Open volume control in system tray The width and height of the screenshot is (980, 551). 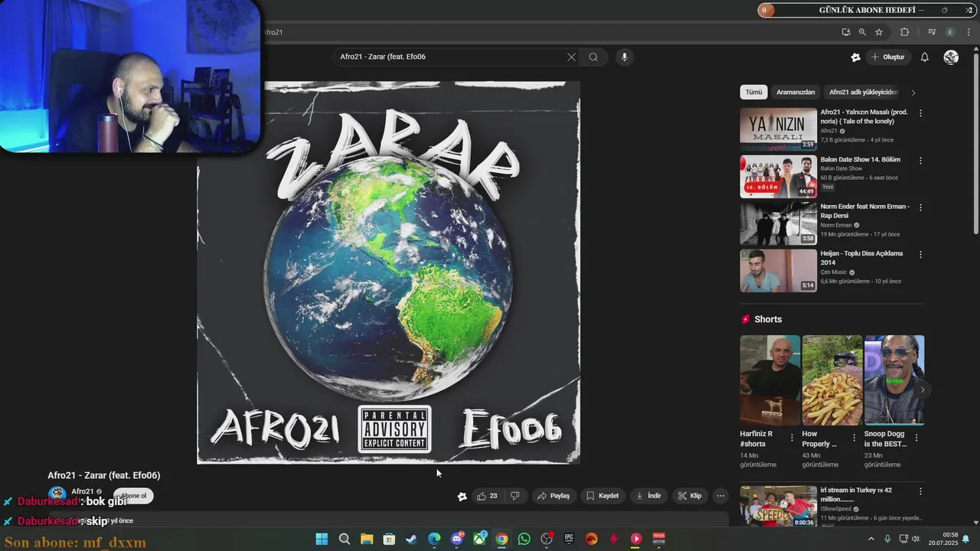click(x=916, y=539)
